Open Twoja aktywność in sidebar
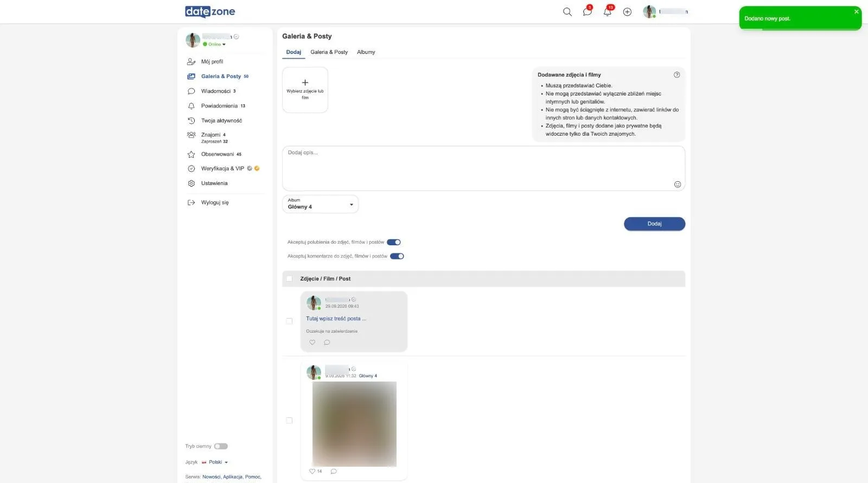868x483 pixels. (x=221, y=120)
